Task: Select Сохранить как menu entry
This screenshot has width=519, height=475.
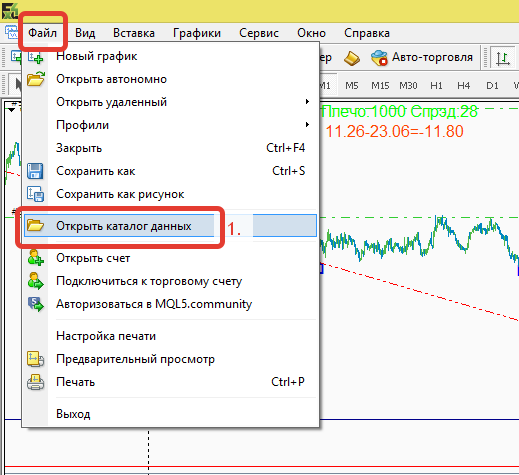Action: [x=170, y=171]
